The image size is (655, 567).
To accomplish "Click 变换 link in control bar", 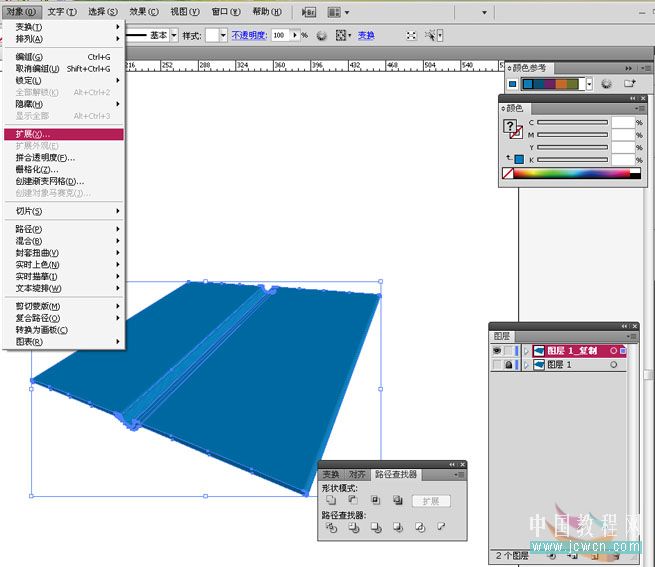I will click(366, 36).
